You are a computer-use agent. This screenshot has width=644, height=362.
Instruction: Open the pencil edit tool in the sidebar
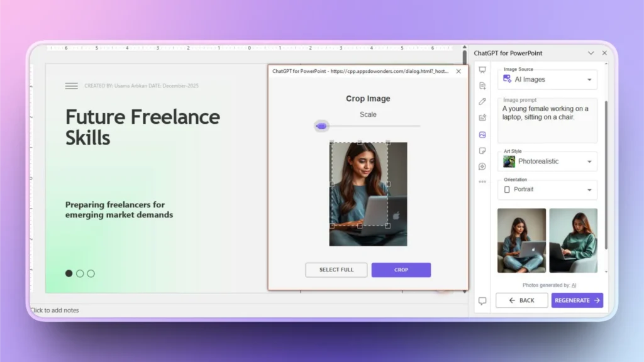(x=482, y=102)
